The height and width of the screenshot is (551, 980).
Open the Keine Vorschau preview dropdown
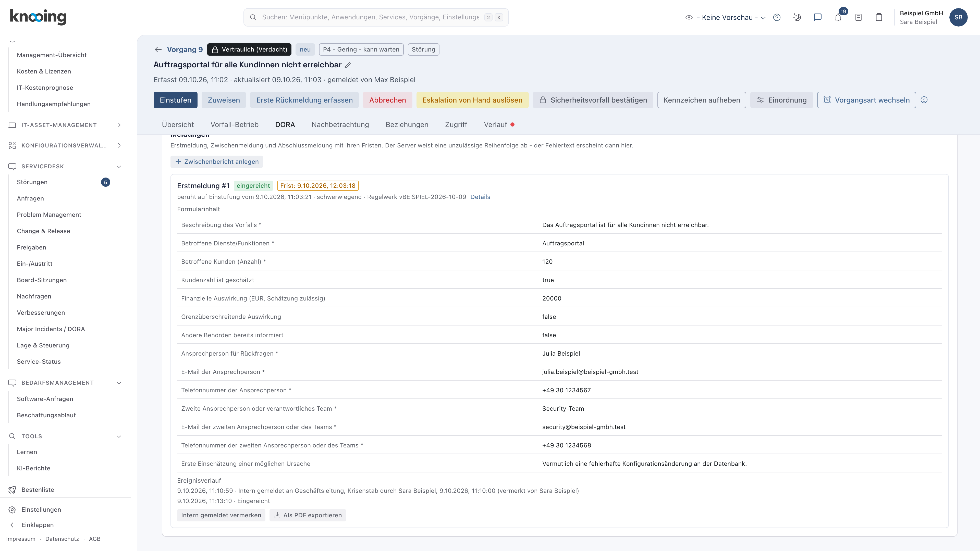tap(726, 18)
